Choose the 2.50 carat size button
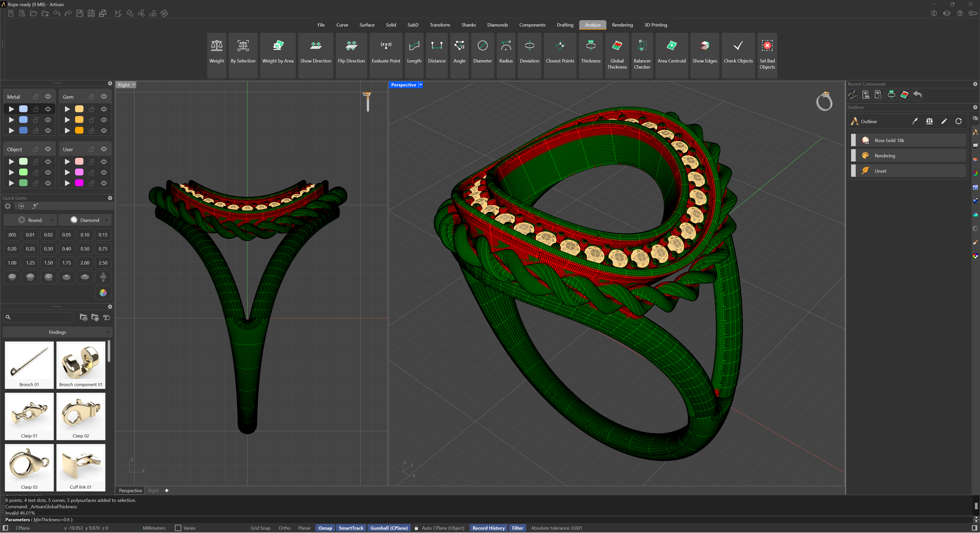The width and height of the screenshot is (980, 533). click(103, 263)
